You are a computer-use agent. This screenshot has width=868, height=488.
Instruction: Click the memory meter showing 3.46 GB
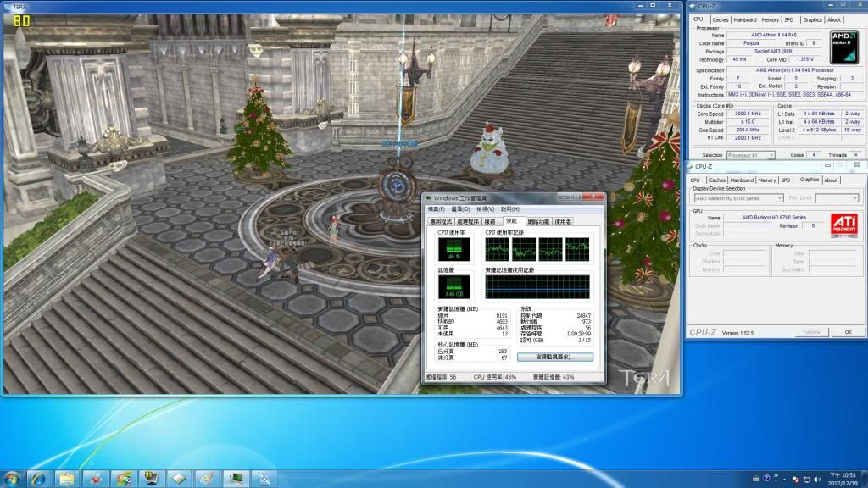pos(454,287)
